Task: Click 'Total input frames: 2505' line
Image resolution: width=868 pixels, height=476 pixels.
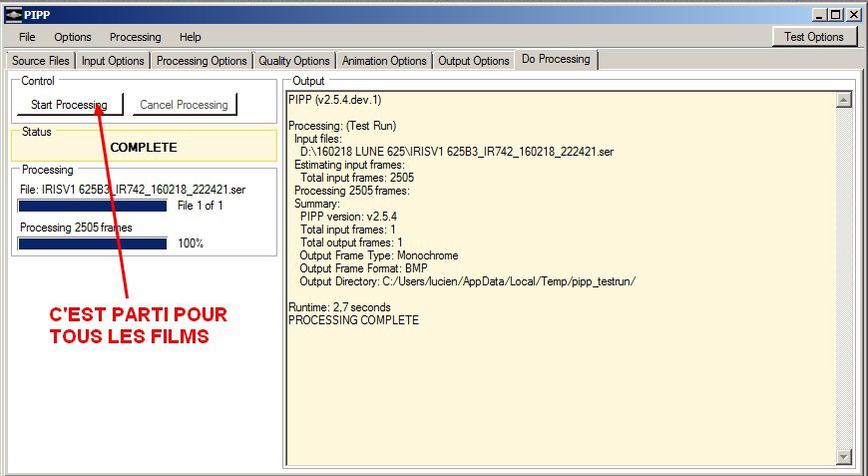Action: click(x=357, y=178)
